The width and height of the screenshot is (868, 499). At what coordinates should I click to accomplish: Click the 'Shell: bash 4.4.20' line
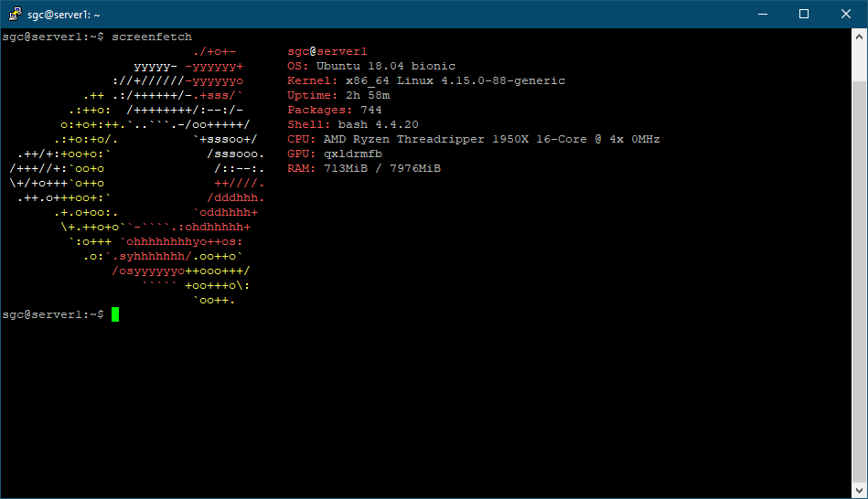click(x=353, y=124)
